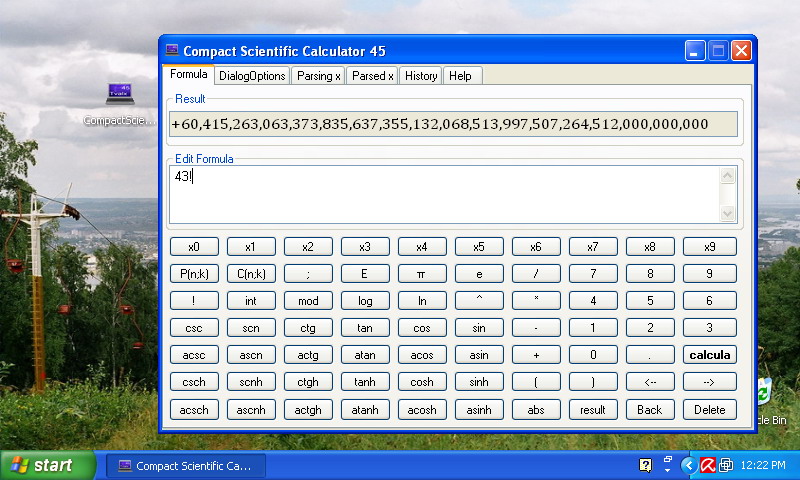Switch to the DialogOptions tab
The image size is (800, 480).
click(x=252, y=75)
